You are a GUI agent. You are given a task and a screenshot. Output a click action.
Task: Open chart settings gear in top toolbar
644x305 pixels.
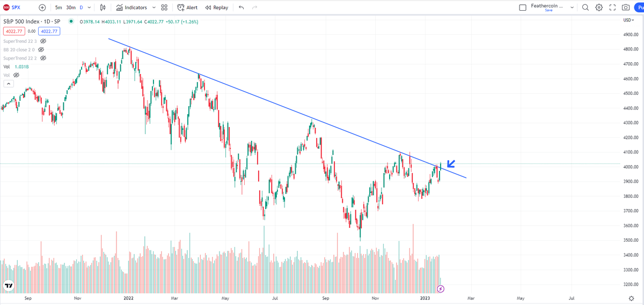coord(599,8)
